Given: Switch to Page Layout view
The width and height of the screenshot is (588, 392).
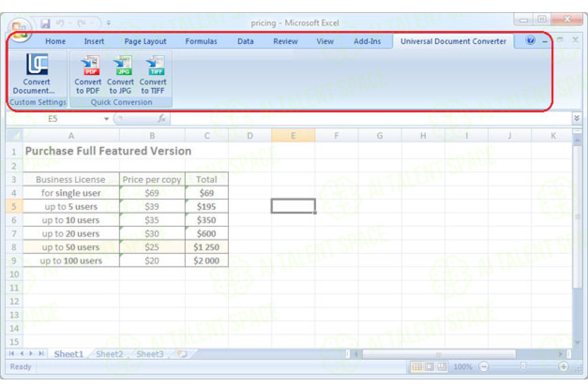Looking at the screenshot, I should click(x=430, y=367).
